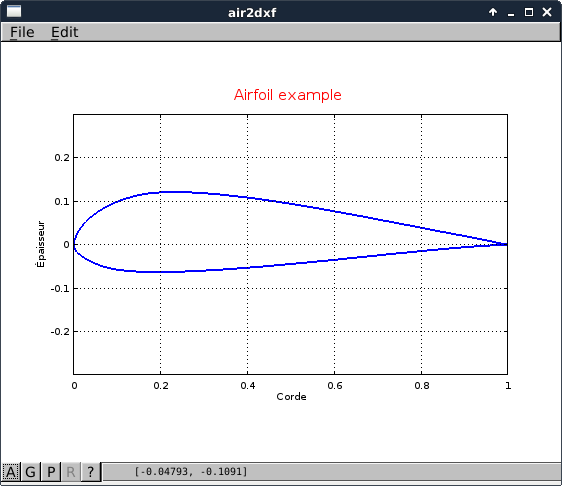Click the A autoscale button
This screenshot has width=562, height=486.
[x=11, y=472]
